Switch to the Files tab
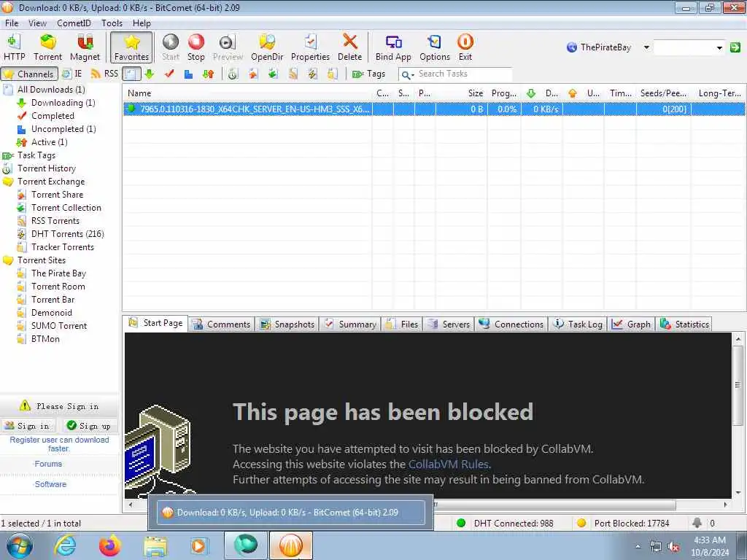The height and width of the screenshot is (560, 747). 402,324
